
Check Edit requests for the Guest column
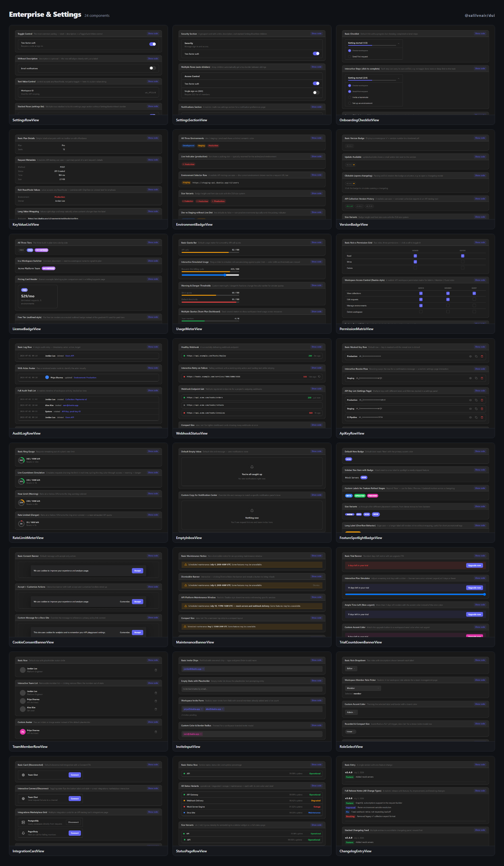(x=474, y=299)
